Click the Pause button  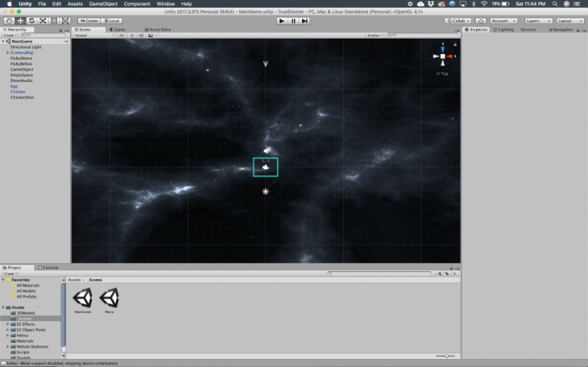tap(293, 20)
